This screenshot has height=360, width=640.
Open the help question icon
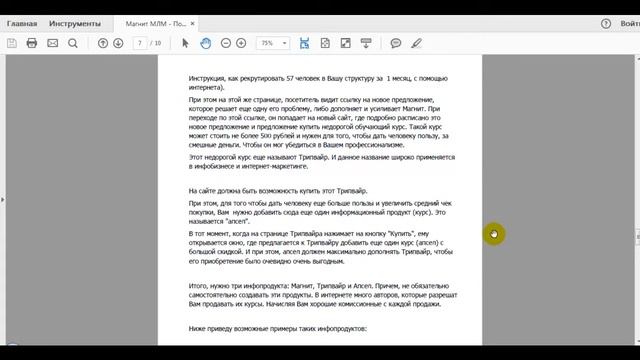pos(606,24)
